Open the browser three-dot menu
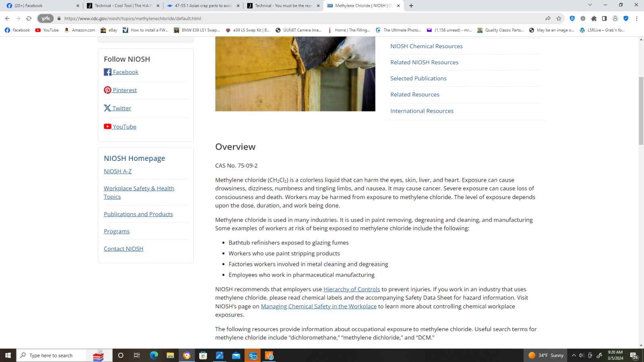This screenshot has width=644, height=362. point(637,19)
